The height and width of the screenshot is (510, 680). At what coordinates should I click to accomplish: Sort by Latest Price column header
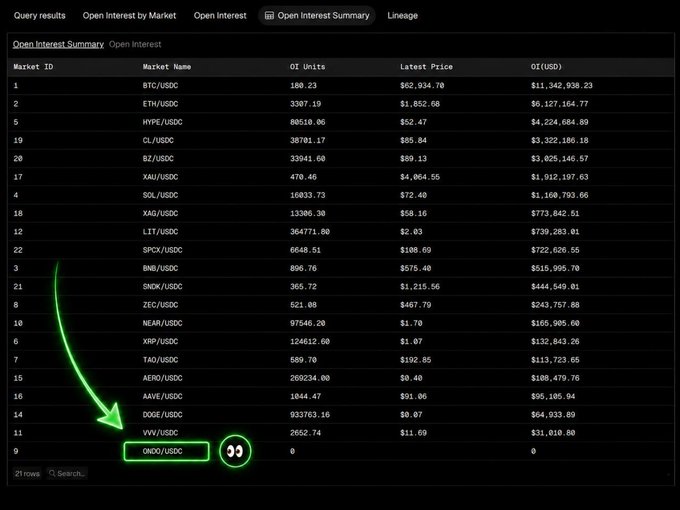click(426, 67)
